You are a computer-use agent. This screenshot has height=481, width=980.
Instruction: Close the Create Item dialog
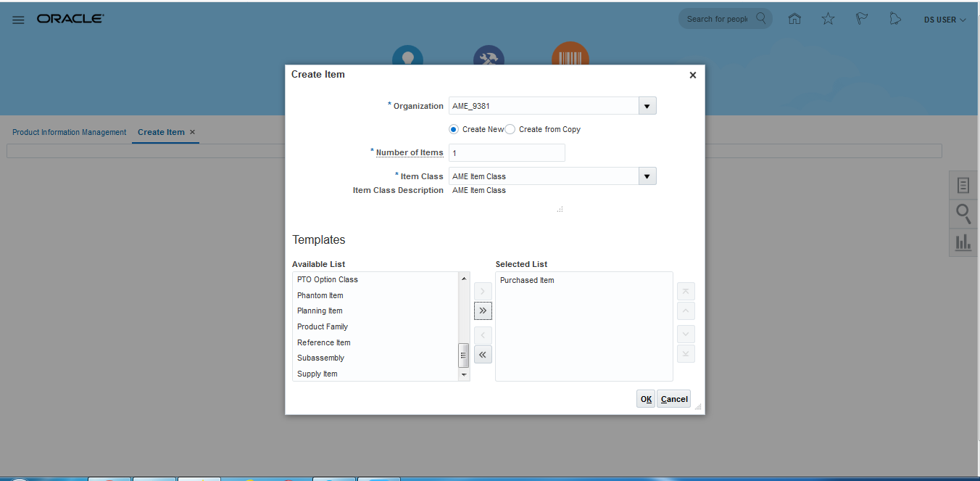(692, 75)
